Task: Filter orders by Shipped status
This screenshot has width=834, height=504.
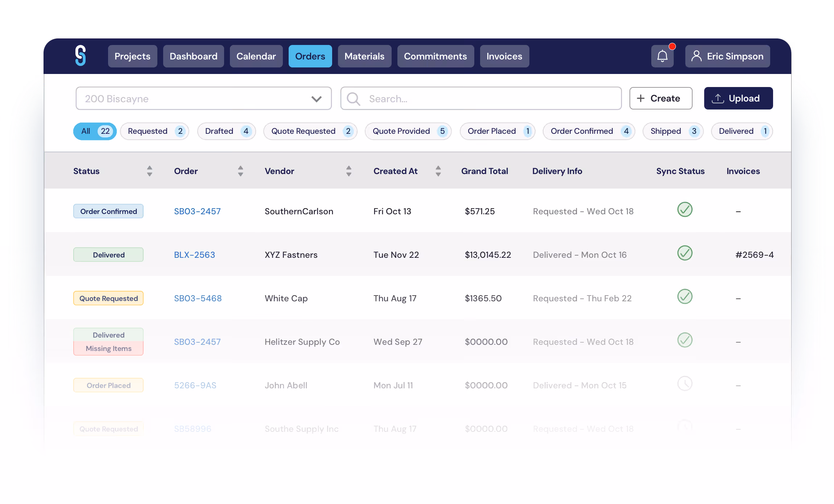Action: tap(673, 131)
